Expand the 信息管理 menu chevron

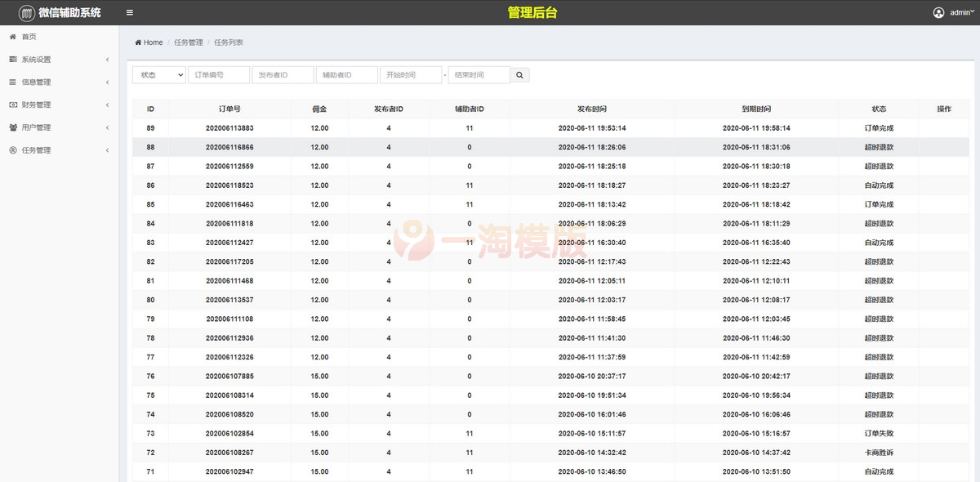coord(107,83)
